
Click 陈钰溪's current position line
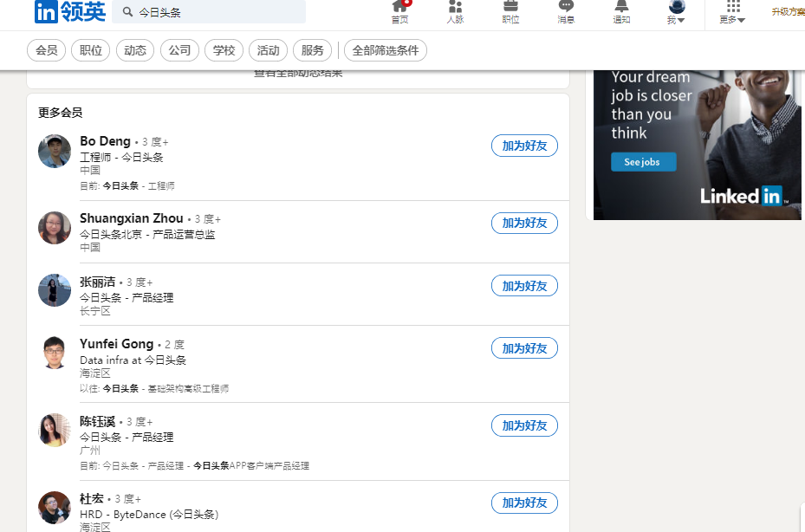(195, 466)
